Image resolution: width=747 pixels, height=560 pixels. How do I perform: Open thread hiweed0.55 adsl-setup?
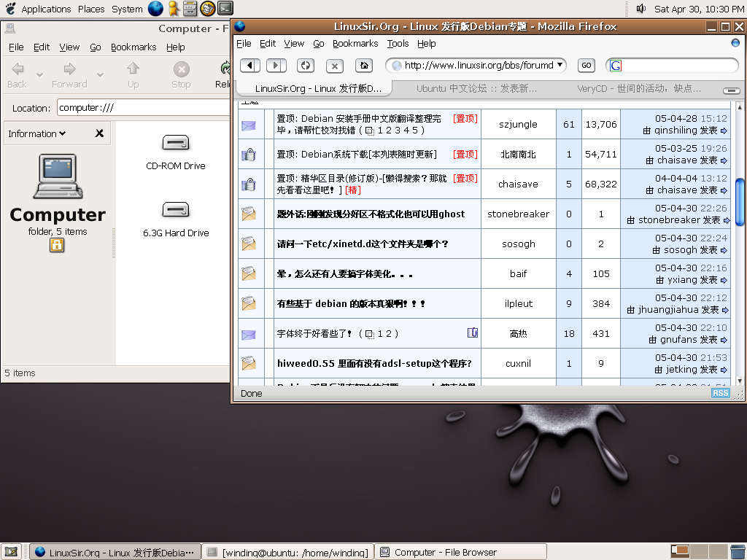[x=374, y=363]
